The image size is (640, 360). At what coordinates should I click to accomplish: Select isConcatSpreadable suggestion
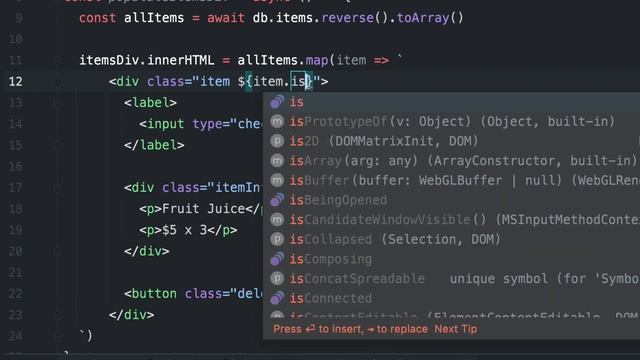[451, 278]
